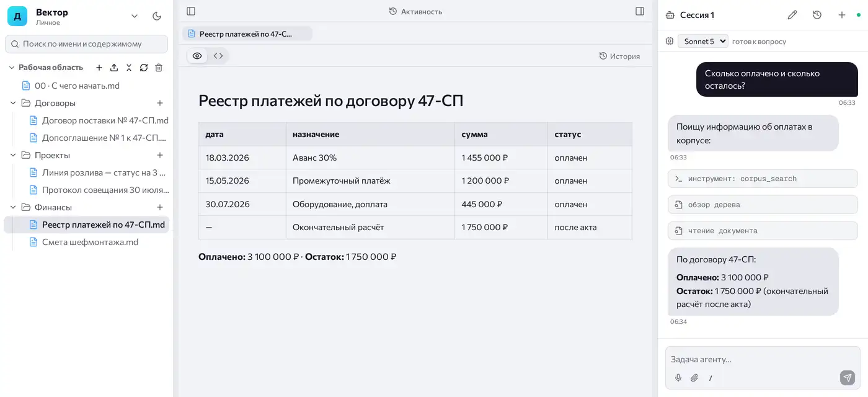Image resolution: width=868 pixels, height=397 pixels.
Task: Refresh the Рабочая область tree
Action: 144,68
